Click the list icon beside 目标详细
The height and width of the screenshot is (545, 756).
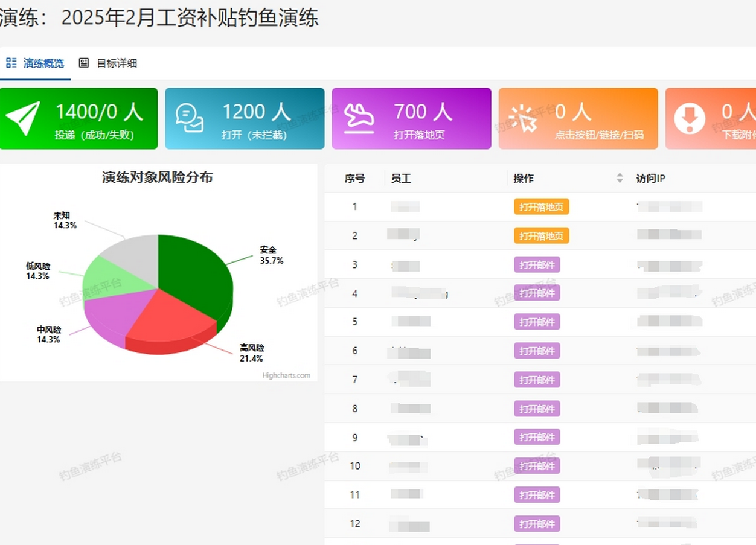coord(84,63)
